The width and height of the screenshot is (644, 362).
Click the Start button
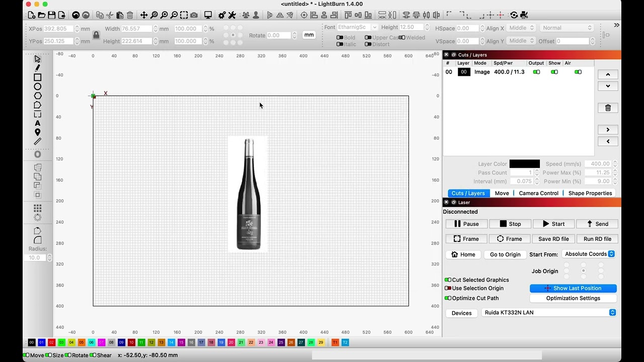tap(553, 224)
